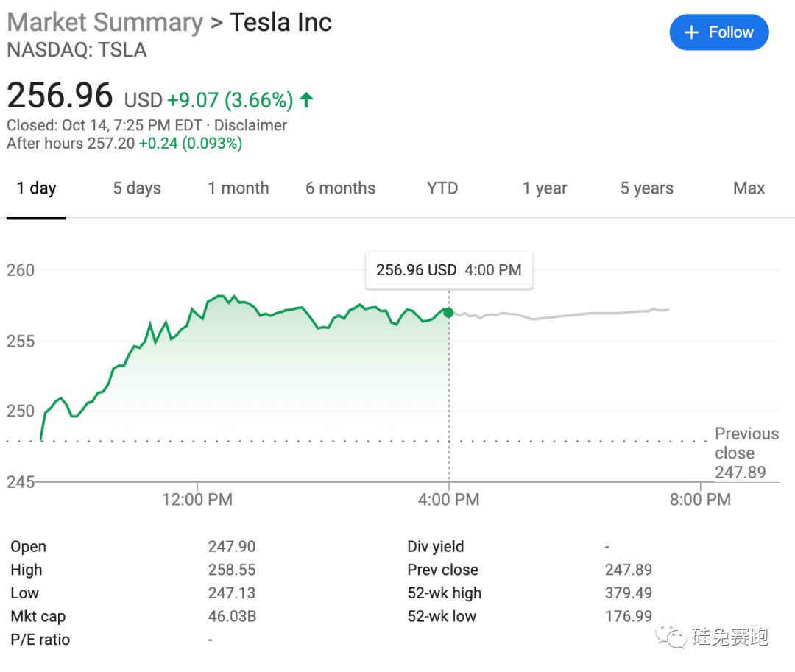Open the Market Summary link
Screen dimensions: 795x672
click(105, 22)
